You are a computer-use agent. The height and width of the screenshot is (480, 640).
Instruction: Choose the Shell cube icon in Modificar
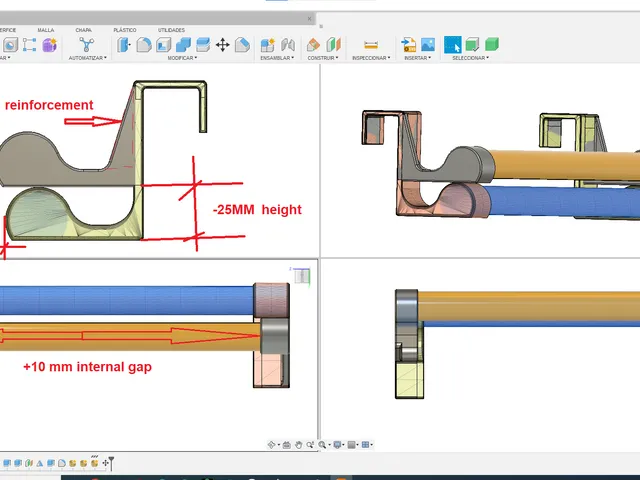(164, 44)
